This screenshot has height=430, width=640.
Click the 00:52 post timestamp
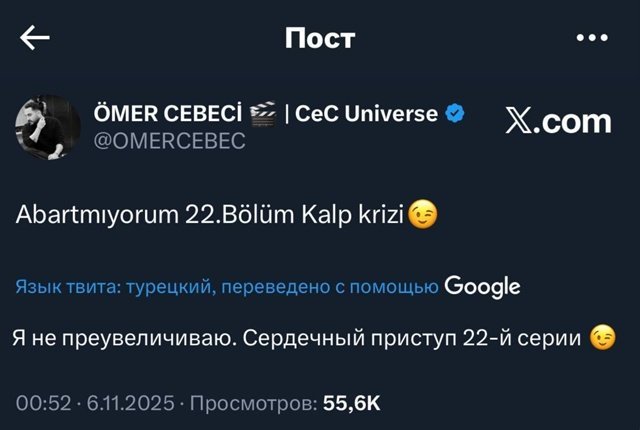[44, 402]
